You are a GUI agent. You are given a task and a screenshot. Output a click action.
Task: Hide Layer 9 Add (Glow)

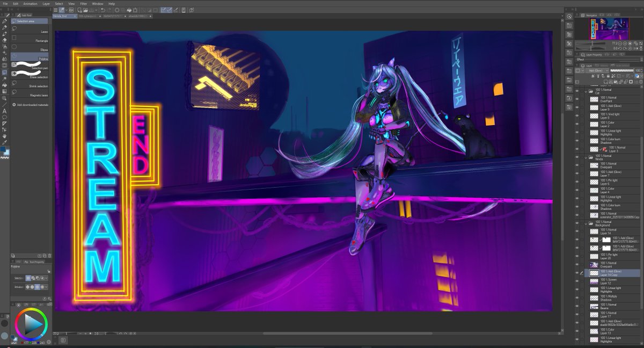(577, 107)
